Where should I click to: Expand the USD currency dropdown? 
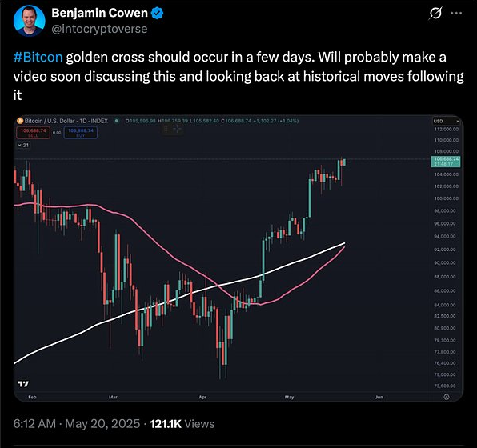446,121
